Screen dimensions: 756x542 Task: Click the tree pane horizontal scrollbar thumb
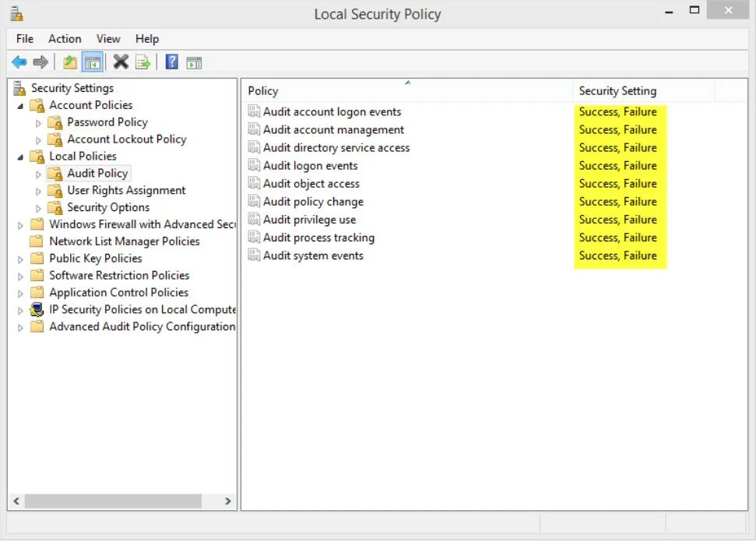(113, 501)
